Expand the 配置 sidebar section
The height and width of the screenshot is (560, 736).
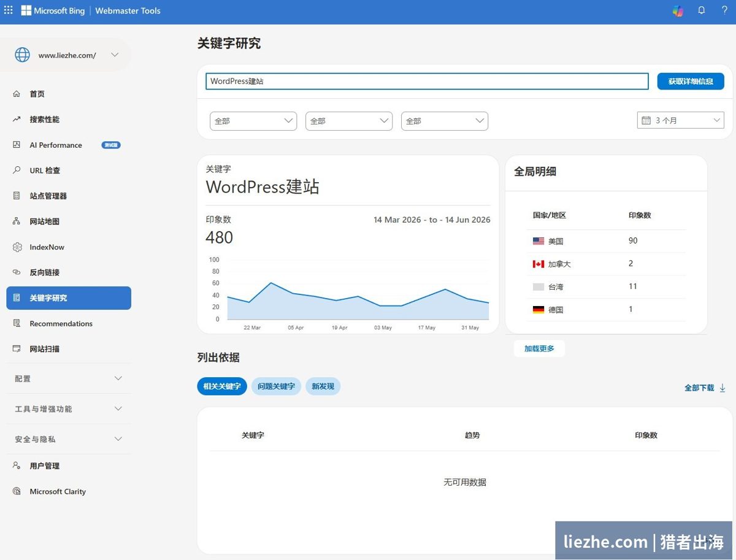click(x=69, y=378)
